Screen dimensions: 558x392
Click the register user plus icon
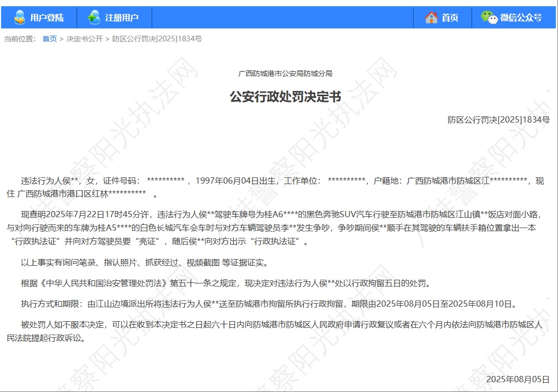[x=94, y=17]
